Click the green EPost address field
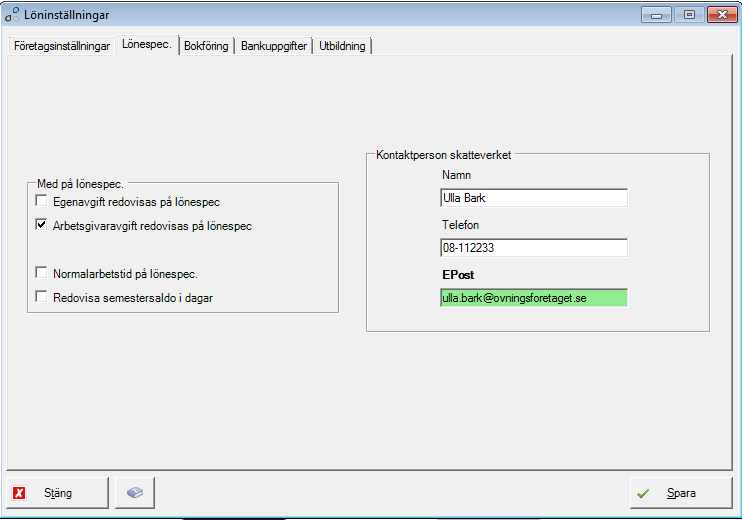The width and height of the screenshot is (742, 520). coord(534,298)
